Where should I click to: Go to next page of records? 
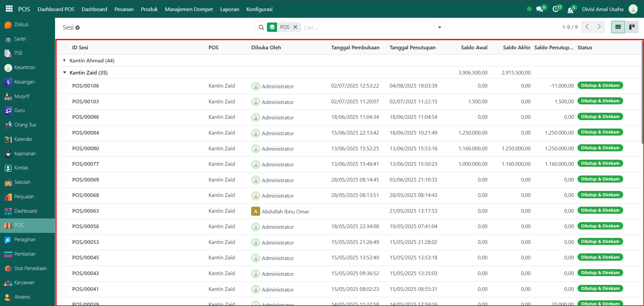(599, 27)
